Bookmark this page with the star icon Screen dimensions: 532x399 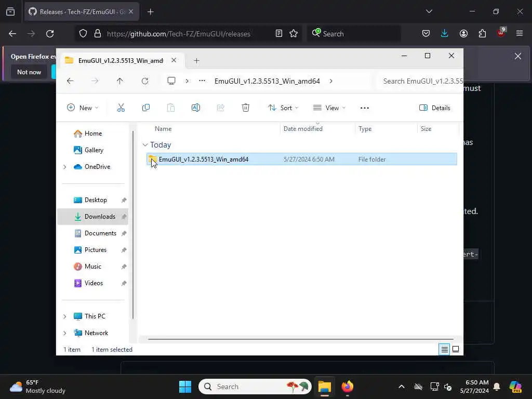coord(294,34)
